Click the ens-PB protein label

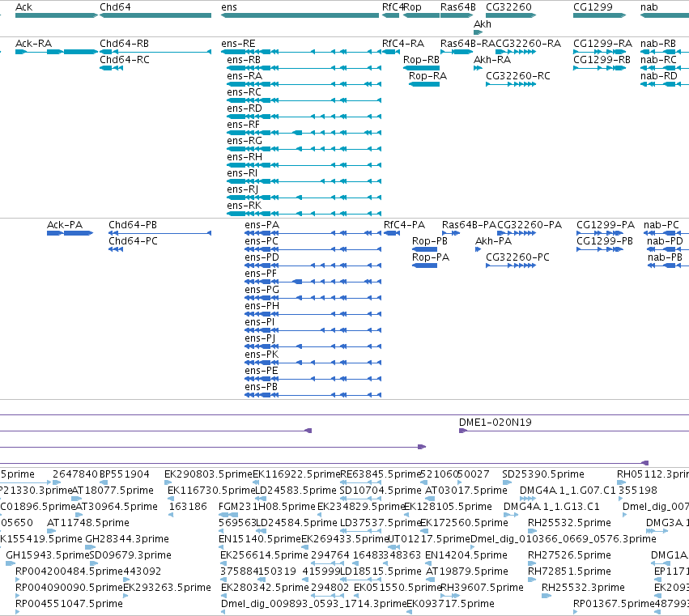click(x=261, y=387)
